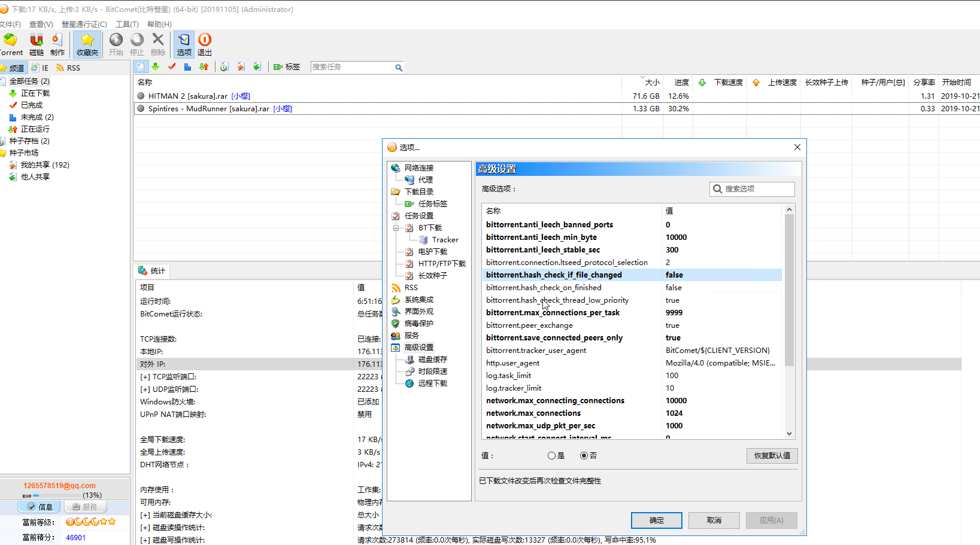Switch to the 信息 account tab

coord(40,507)
